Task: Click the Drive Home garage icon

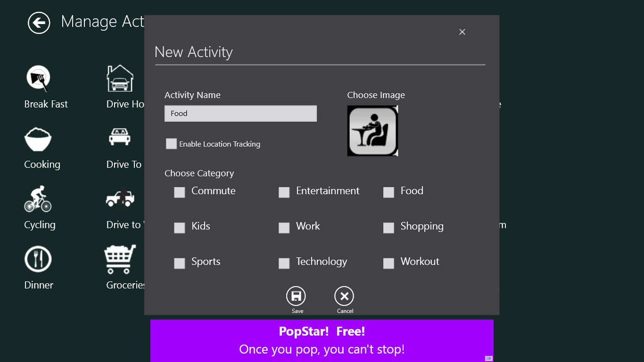Action: tap(120, 79)
